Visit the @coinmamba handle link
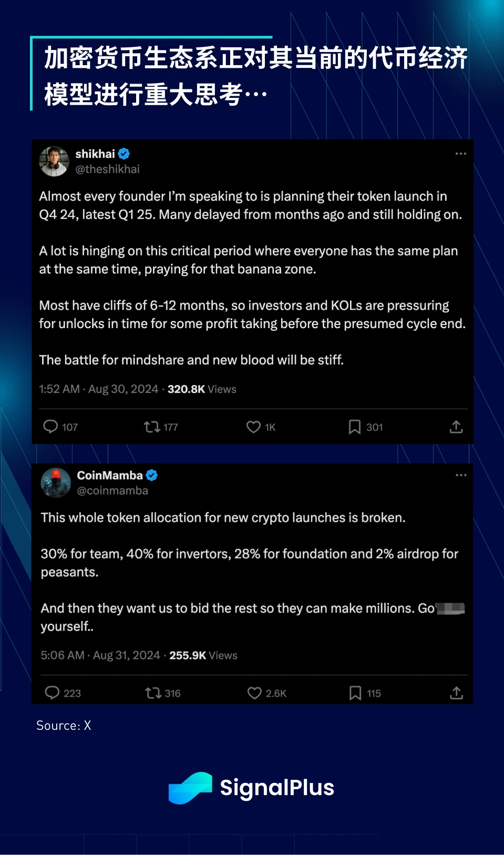The image size is (504, 855). pyautogui.click(x=112, y=491)
